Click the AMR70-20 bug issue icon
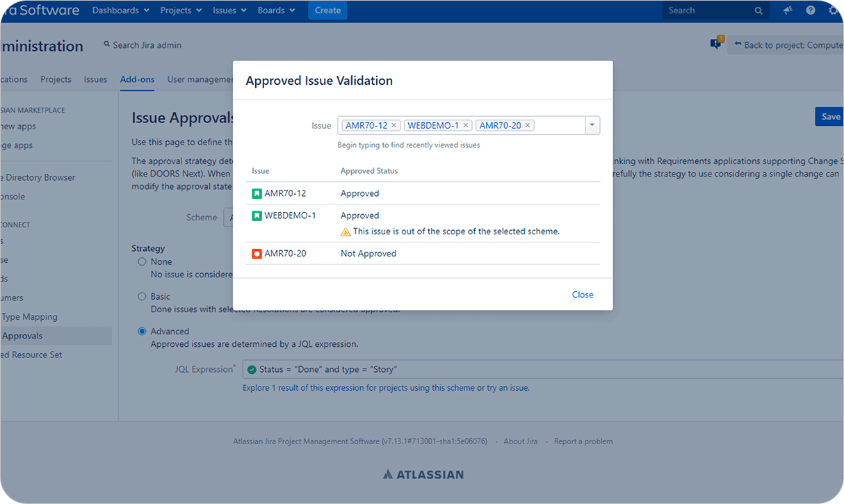844x504 pixels. click(x=257, y=254)
